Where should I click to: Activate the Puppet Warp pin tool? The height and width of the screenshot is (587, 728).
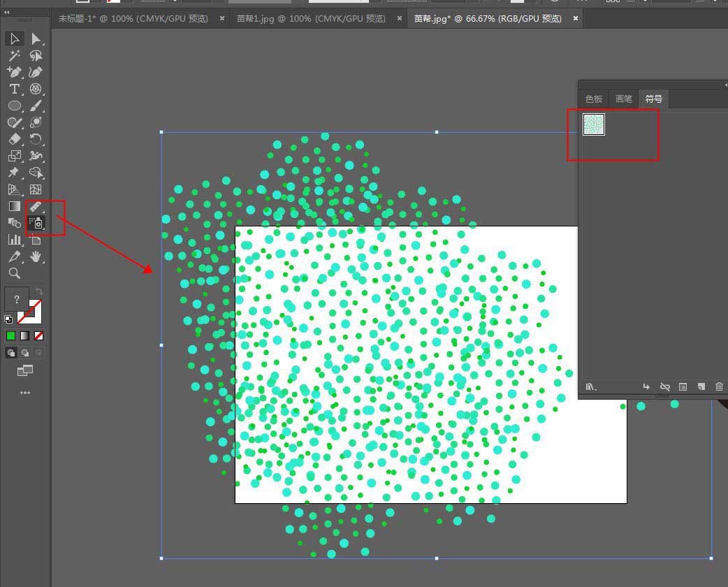point(15,173)
